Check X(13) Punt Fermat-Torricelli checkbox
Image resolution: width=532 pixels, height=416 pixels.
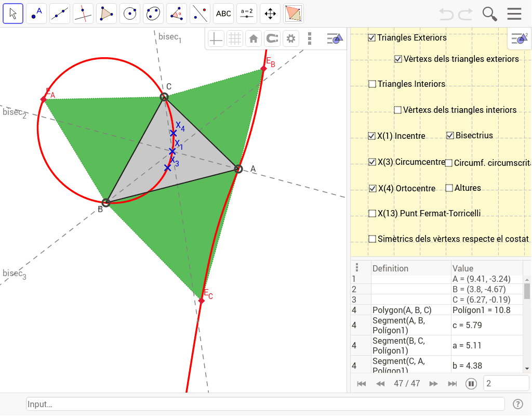pos(372,213)
